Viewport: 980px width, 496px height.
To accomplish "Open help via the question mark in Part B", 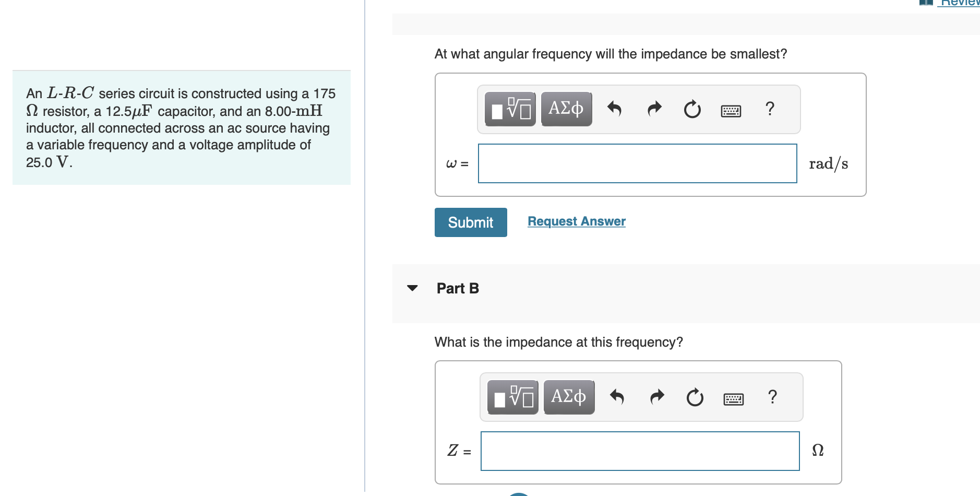I will click(772, 397).
